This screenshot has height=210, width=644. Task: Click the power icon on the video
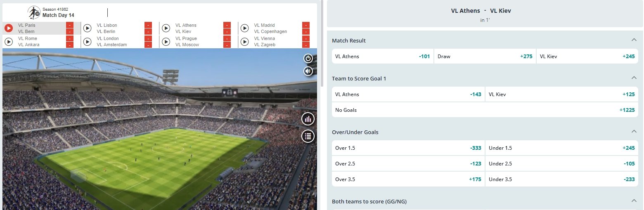coord(308,58)
